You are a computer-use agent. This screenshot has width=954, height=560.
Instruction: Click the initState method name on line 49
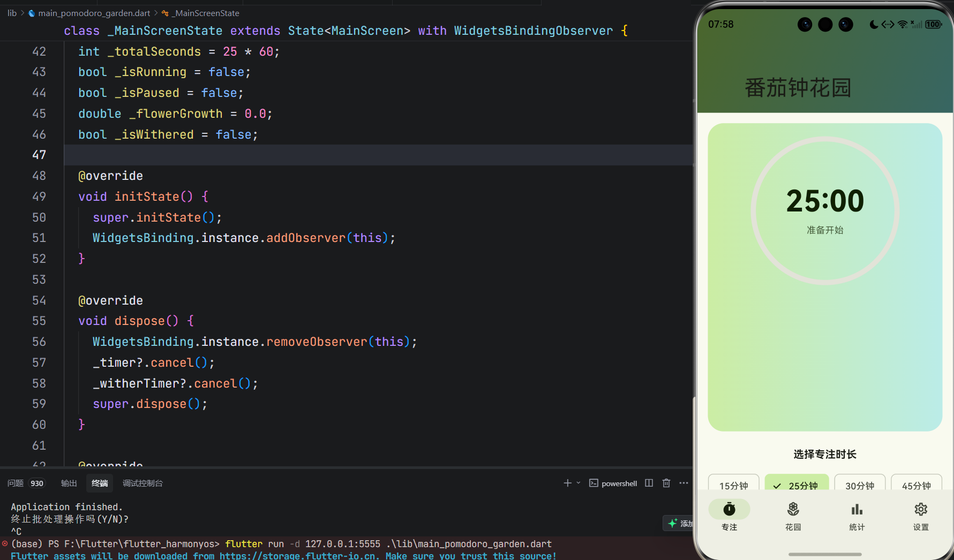point(147,196)
